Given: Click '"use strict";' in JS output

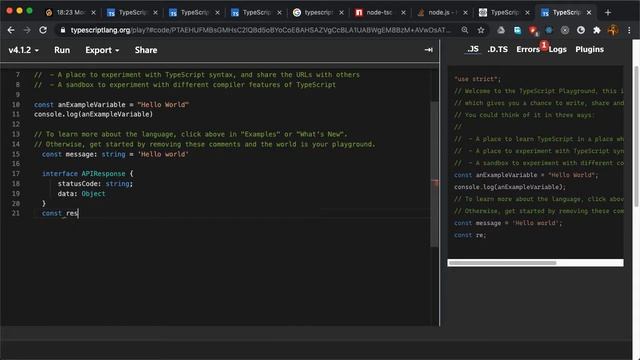Looking at the screenshot, I should tap(477, 79).
